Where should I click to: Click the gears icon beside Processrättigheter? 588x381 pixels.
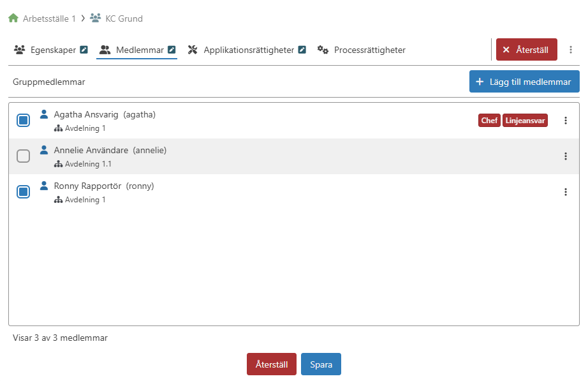click(323, 50)
